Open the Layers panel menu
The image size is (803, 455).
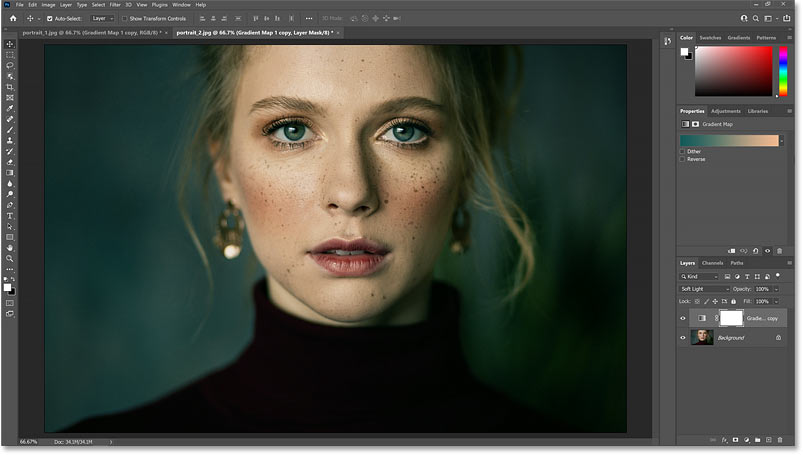(x=789, y=263)
